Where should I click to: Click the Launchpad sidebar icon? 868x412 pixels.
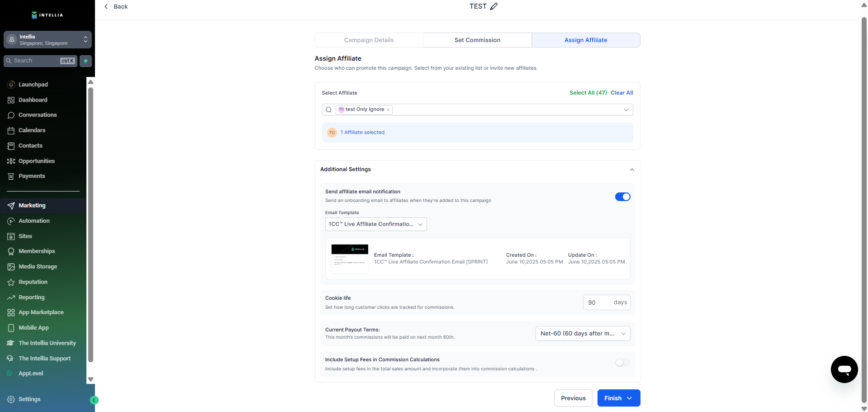coord(11,85)
